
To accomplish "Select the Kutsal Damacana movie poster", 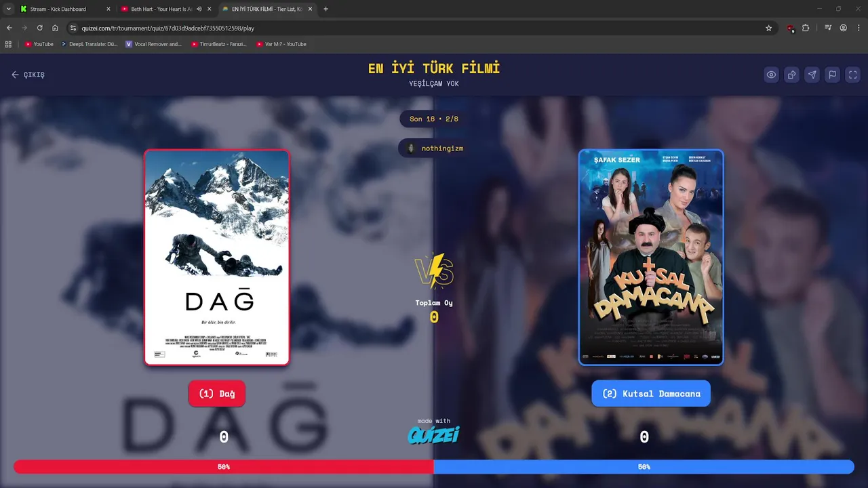I will pyautogui.click(x=651, y=258).
